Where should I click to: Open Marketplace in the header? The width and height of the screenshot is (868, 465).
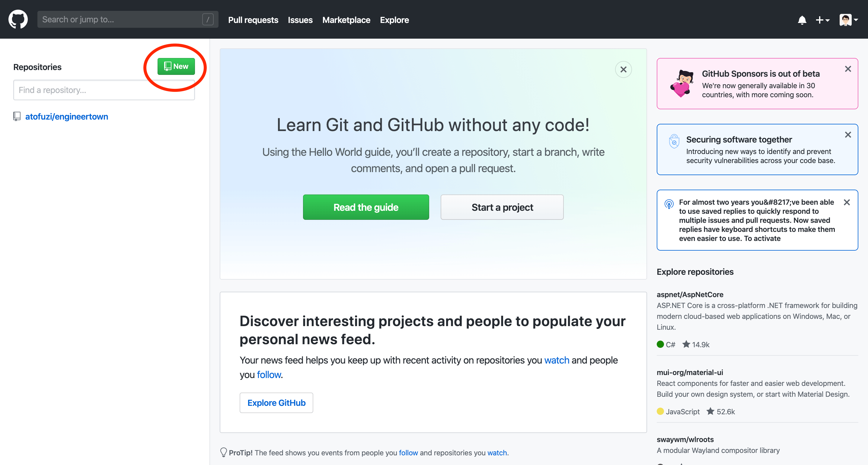click(346, 20)
